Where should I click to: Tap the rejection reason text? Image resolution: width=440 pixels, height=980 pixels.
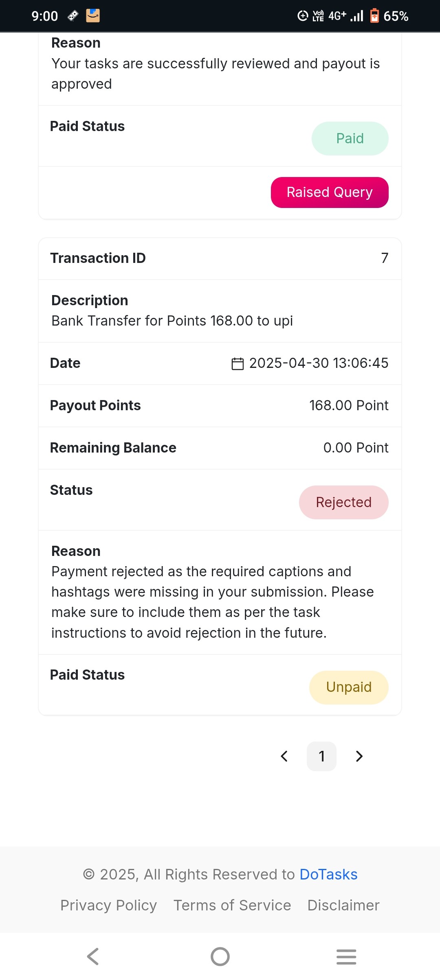pos(212,602)
